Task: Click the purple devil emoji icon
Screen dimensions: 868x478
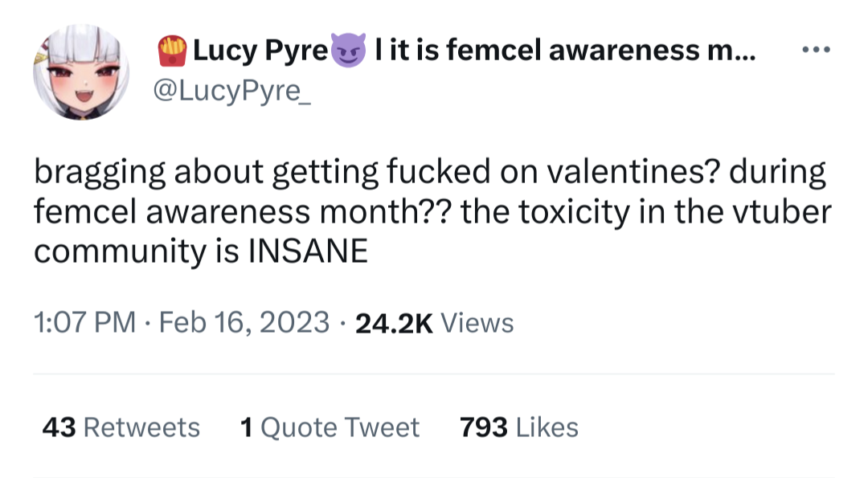Action: [350, 51]
